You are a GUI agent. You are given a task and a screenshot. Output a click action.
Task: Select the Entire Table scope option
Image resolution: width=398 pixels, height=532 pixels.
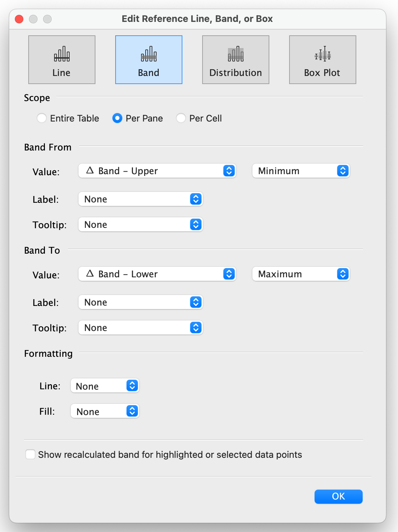pos(42,118)
